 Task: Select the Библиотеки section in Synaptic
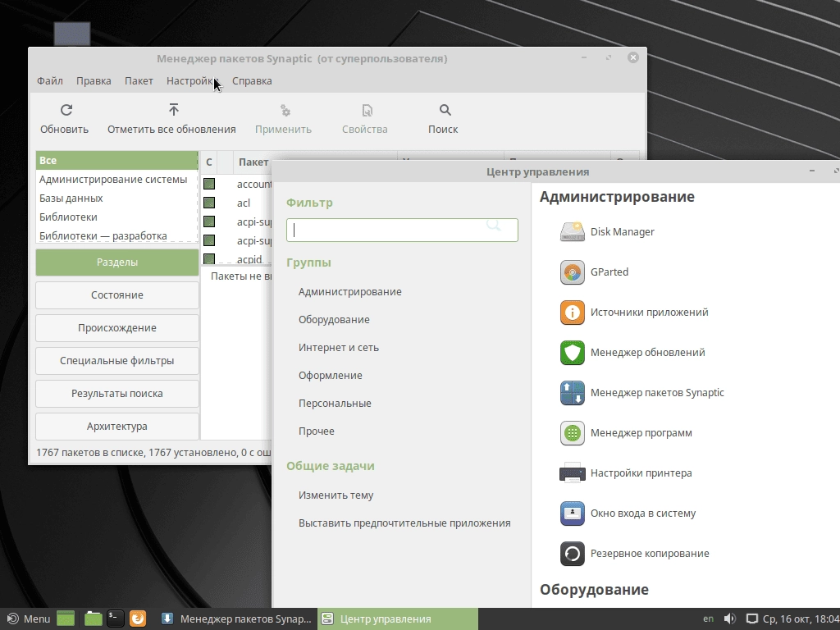tap(116, 217)
